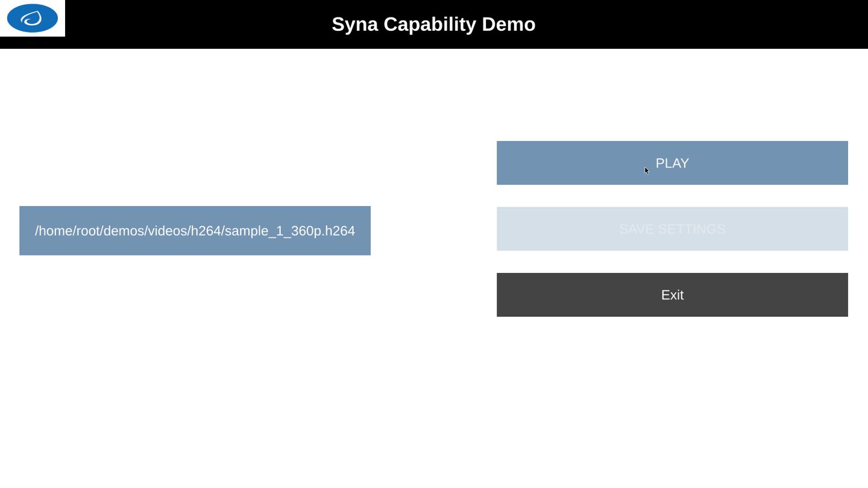868x488 pixels.
Task: Click PLAY to start video playback
Action: coord(671,163)
